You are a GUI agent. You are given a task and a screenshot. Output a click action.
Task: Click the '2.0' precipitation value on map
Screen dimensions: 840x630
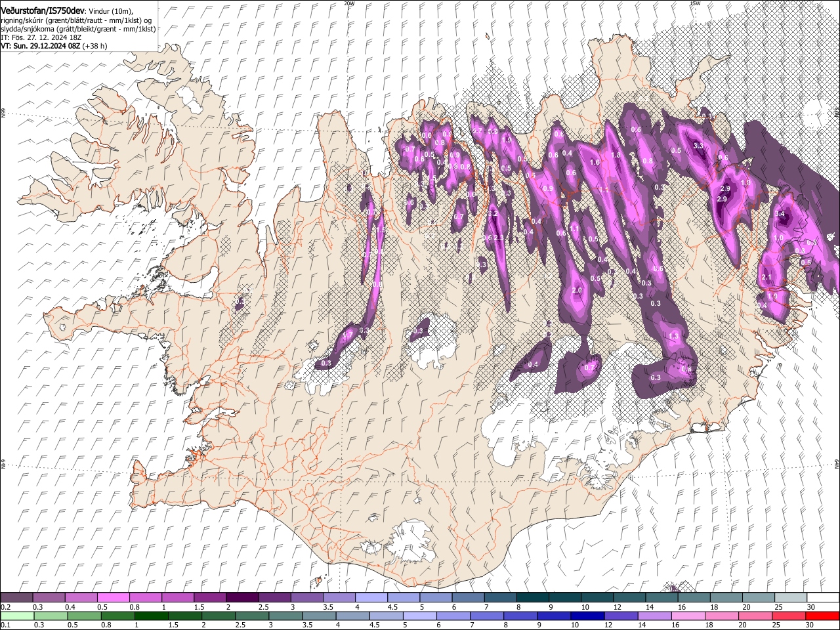577,290
